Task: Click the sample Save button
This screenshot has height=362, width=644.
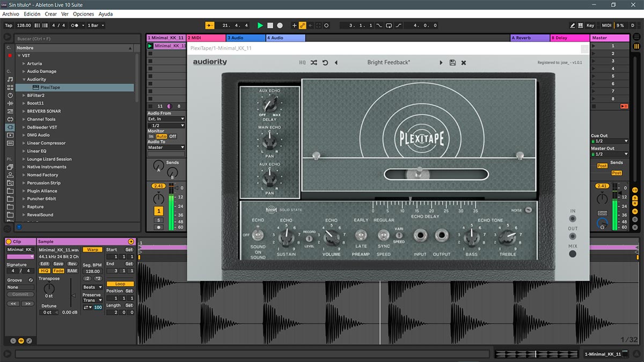Action: (58, 264)
